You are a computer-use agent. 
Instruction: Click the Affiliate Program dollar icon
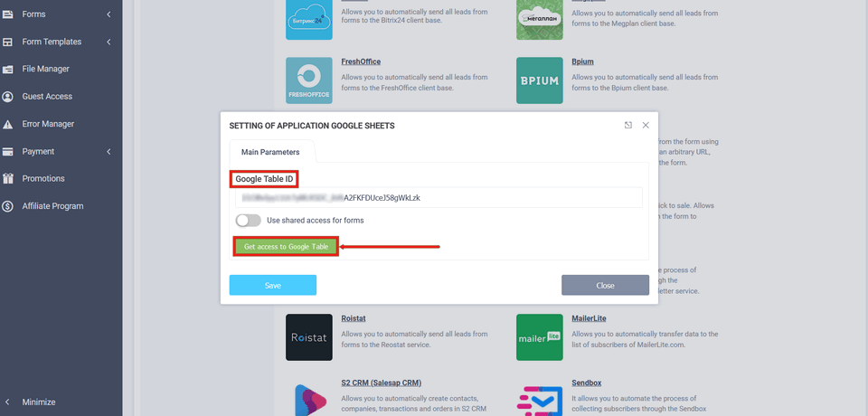pos(8,206)
